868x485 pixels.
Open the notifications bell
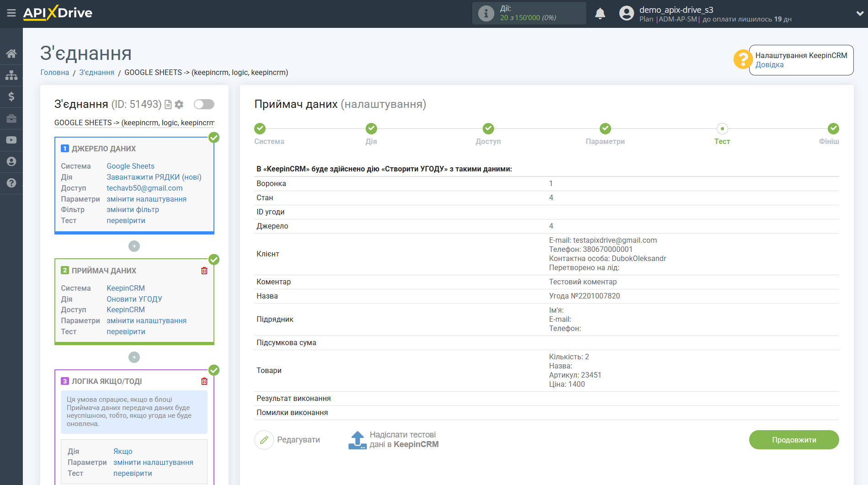(x=600, y=13)
